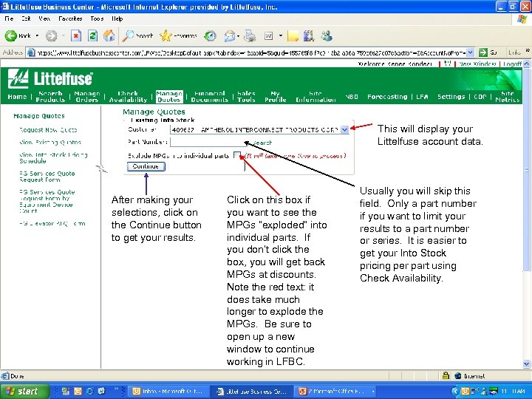Open the Financial Documents tab
Image resolution: width=532 pixels, height=399 pixels.
click(x=209, y=96)
